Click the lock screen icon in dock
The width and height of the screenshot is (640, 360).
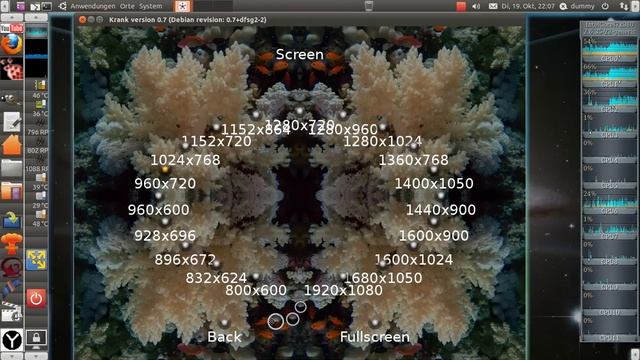coord(36,338)
